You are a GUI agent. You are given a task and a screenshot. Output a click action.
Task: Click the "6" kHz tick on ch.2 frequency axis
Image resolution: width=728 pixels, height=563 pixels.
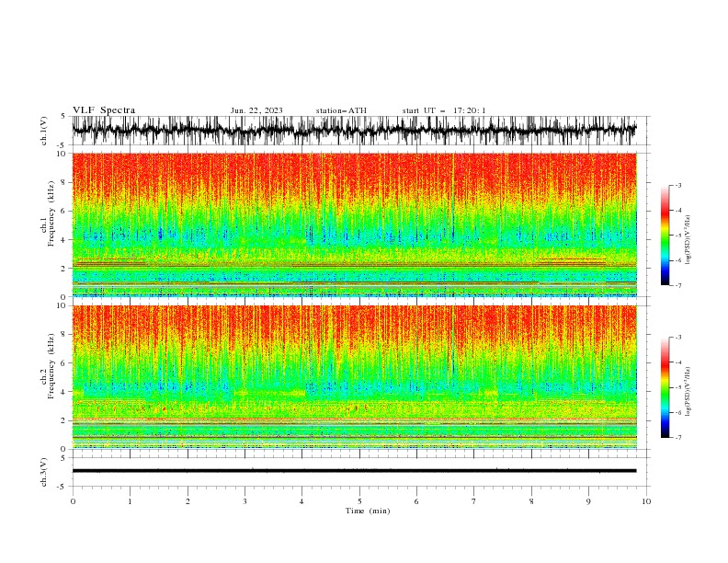click(x=64, y=363)
